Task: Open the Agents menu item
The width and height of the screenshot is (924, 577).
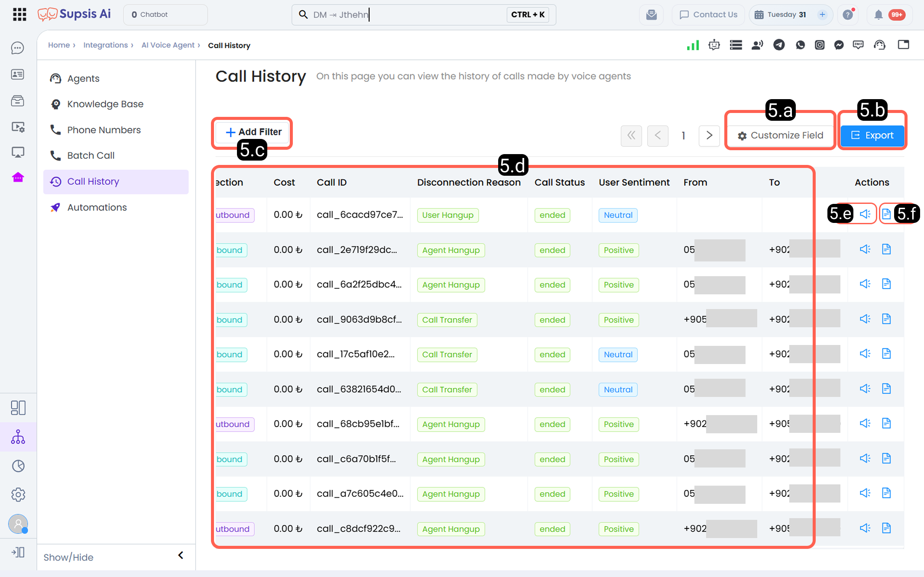Action: (x=116, y=78)
